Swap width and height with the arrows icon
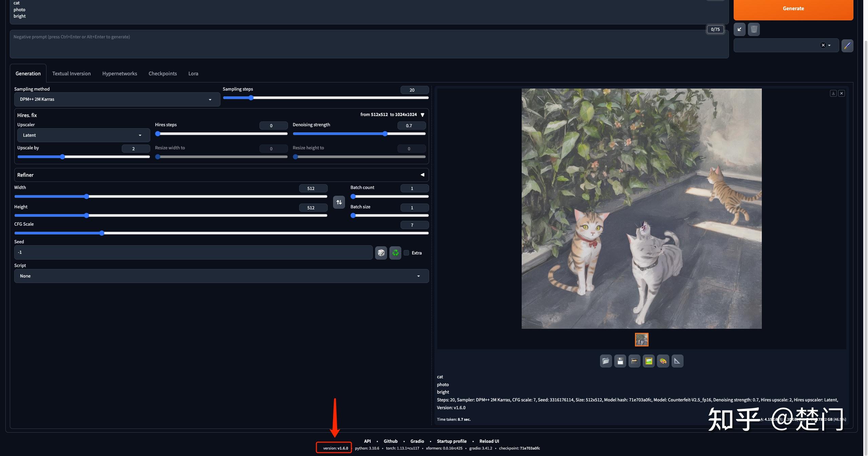 point(339,202)
